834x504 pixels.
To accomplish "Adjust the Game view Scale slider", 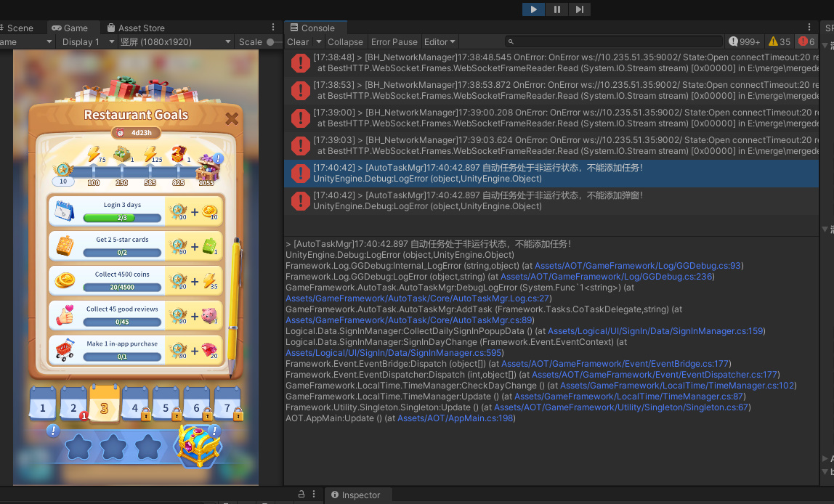I will point(272,42).
